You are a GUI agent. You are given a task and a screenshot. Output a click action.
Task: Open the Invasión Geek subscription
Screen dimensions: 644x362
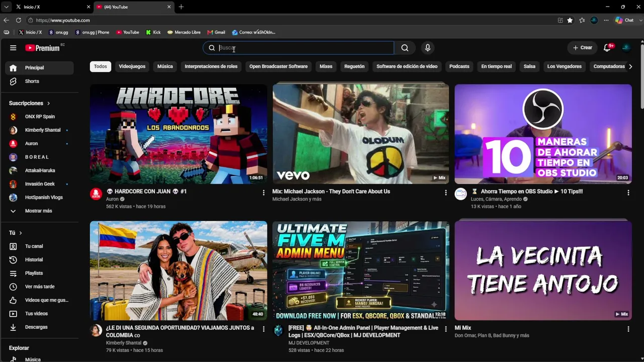(x=40, y=184)
